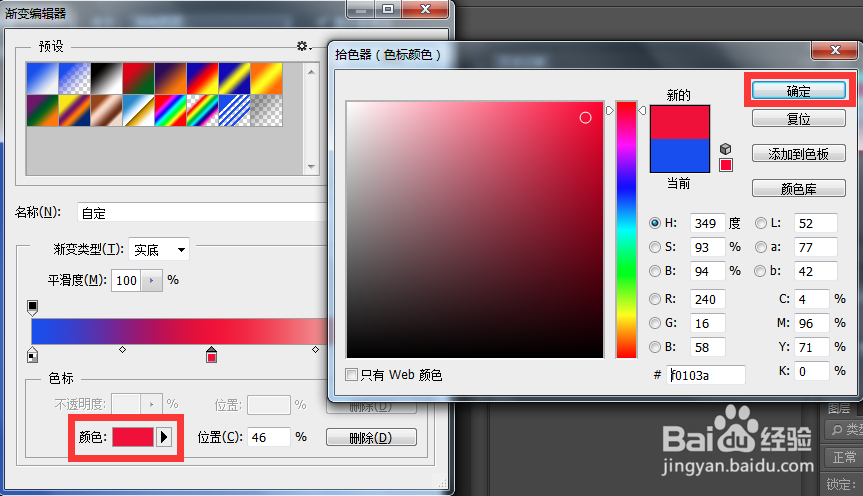Select the yellow-violet-orange-blue gradient preset

pyautogui.click(x=74, y=110)
